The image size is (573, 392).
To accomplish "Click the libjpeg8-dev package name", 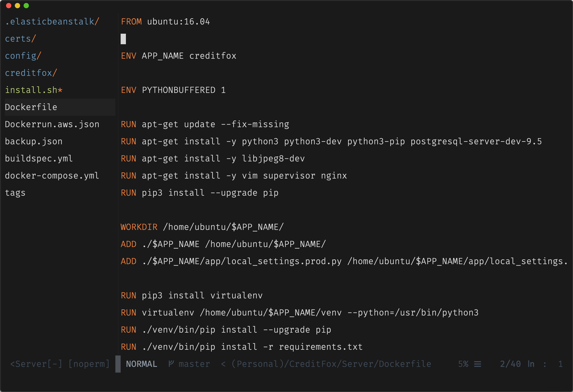I will [x=273, y=159].
